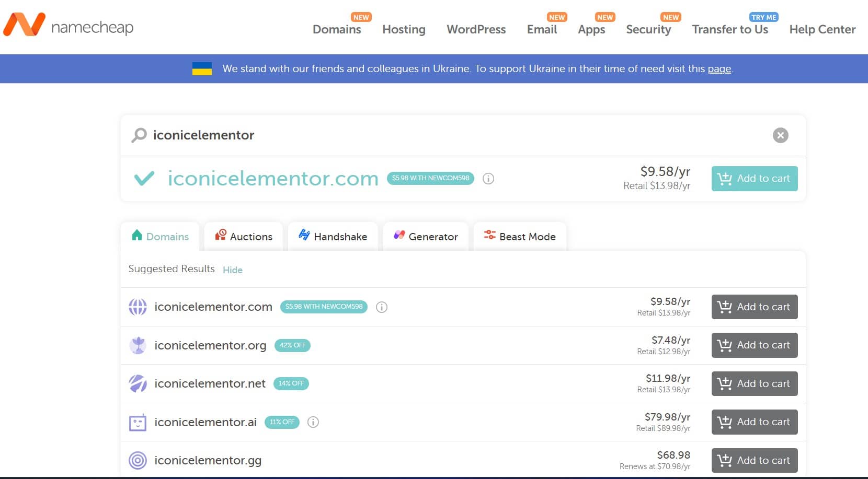Open the Hosting menu
868x479 pixels.
(x=404, y=29)
